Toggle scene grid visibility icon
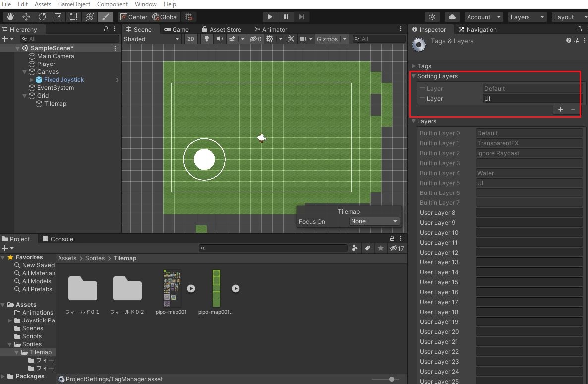Screen dimensions: 588x384 pos(270,39)
